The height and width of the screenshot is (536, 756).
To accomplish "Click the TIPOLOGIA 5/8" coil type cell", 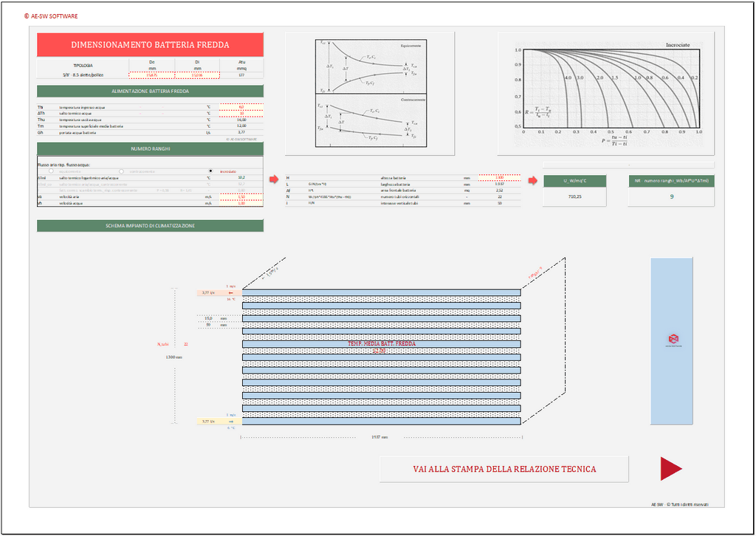I will tap(82, 75).
